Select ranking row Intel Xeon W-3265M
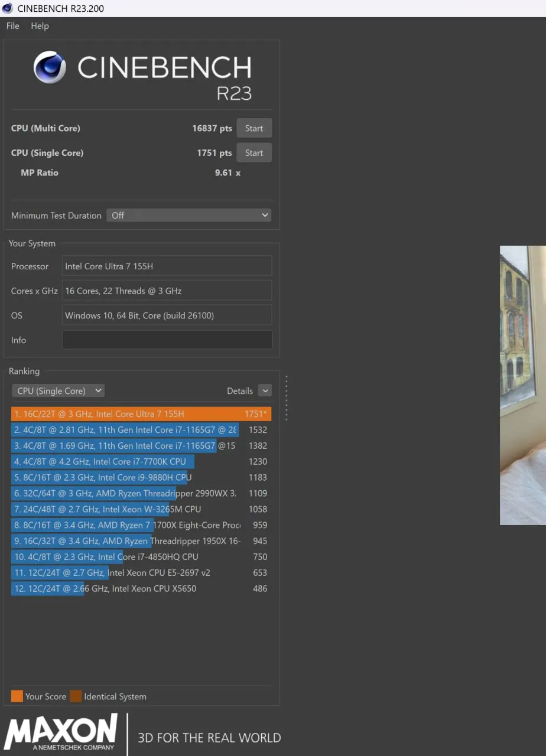Screen dimensions: 546x756 141,509
